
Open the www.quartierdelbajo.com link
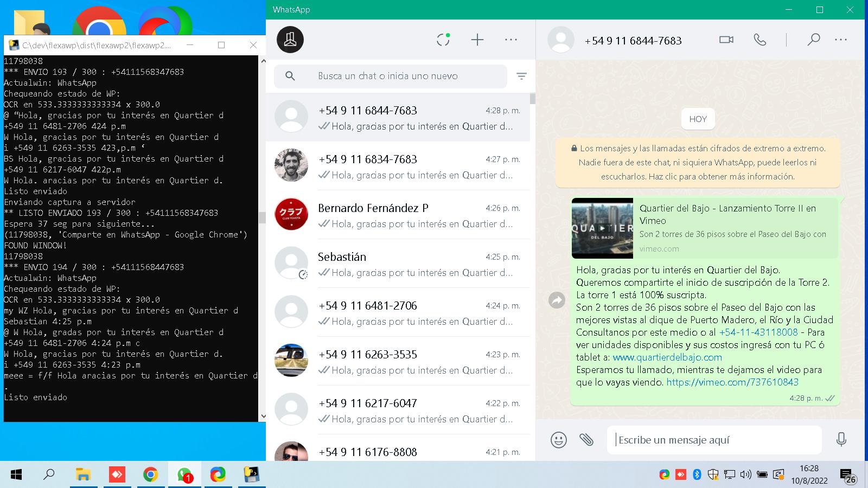tap(667, 357)
